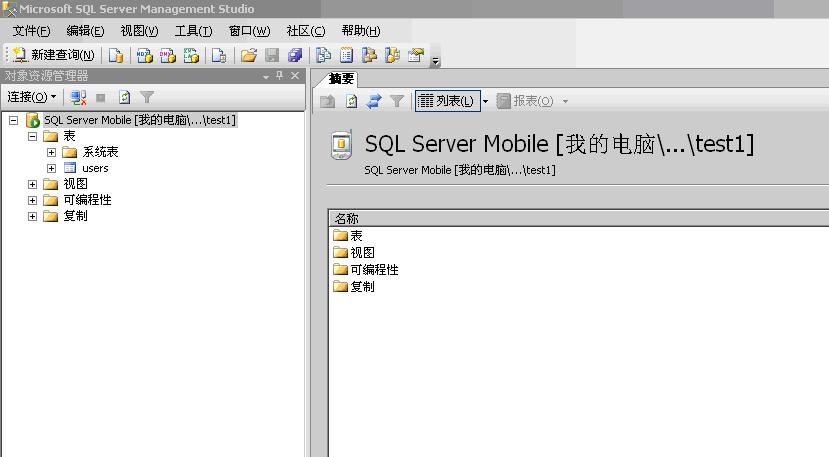Click the Filter funnel in Object Explorer toolbar
Image resolution: width=829 pixels, height=457 pixels.
pos(147,97)
